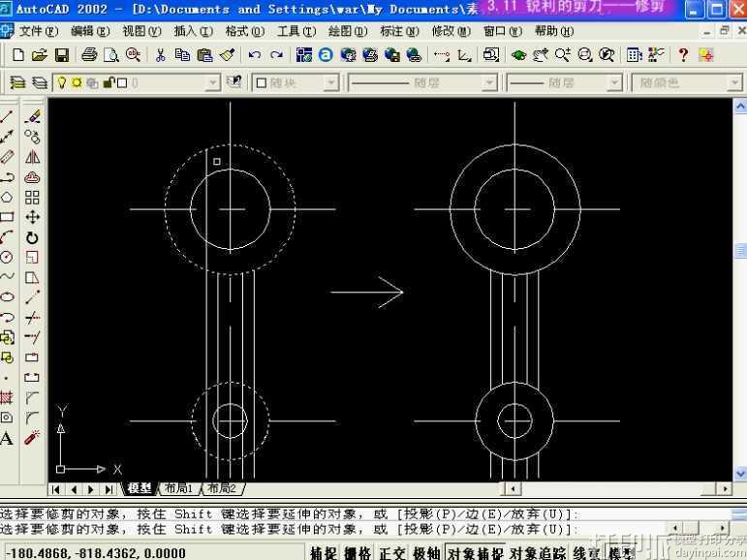Jump to last layout tab arrow
This screenshot has height=560, width=747.
(x=109, y=489)
